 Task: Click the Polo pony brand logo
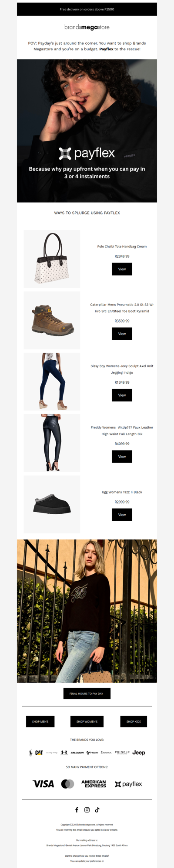pos(30,753)
